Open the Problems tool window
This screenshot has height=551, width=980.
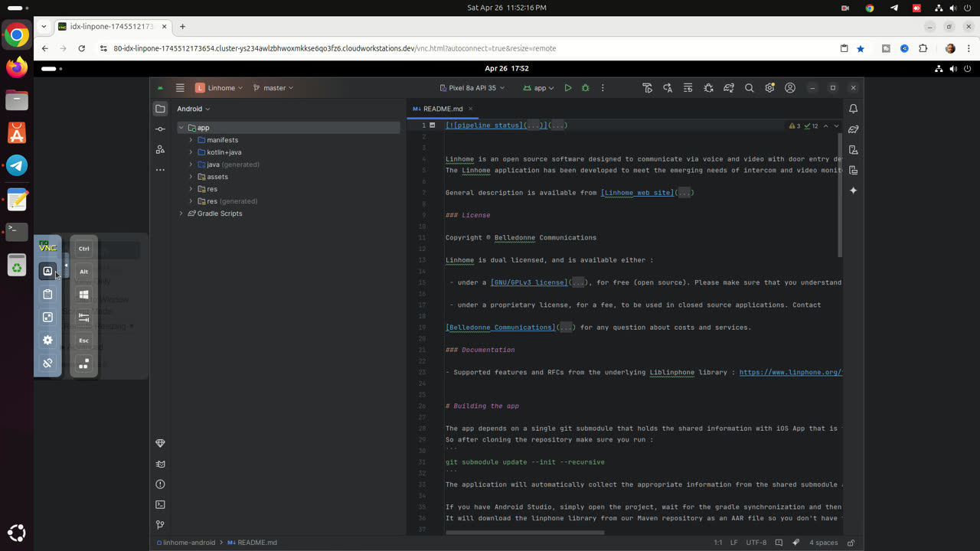coord(160,484)
